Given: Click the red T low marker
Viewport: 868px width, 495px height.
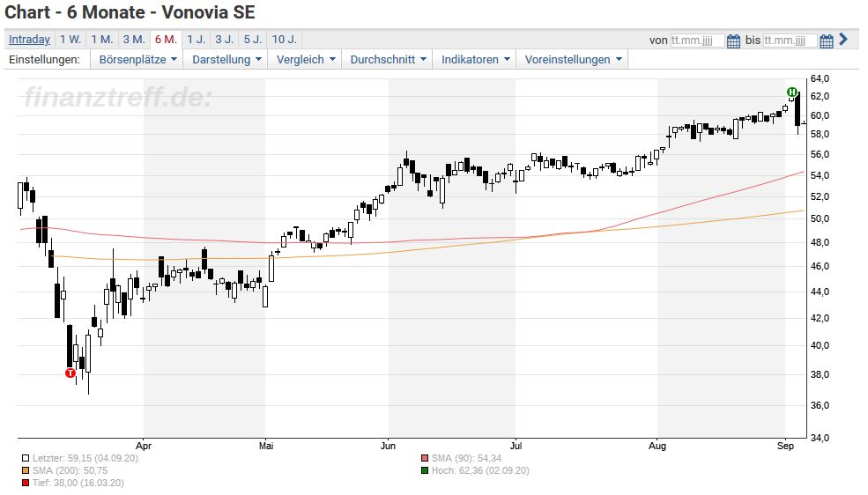Looking at the screenshot, I should point(70,373).
